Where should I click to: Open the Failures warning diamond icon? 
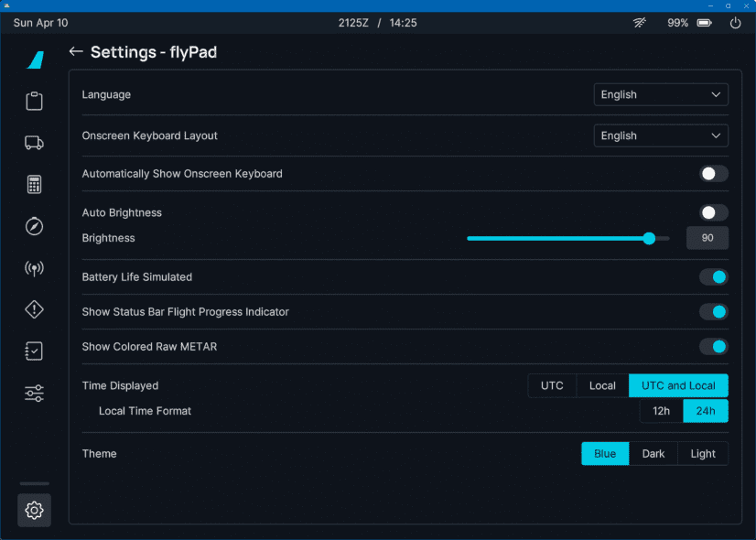(x=34, y=309)
